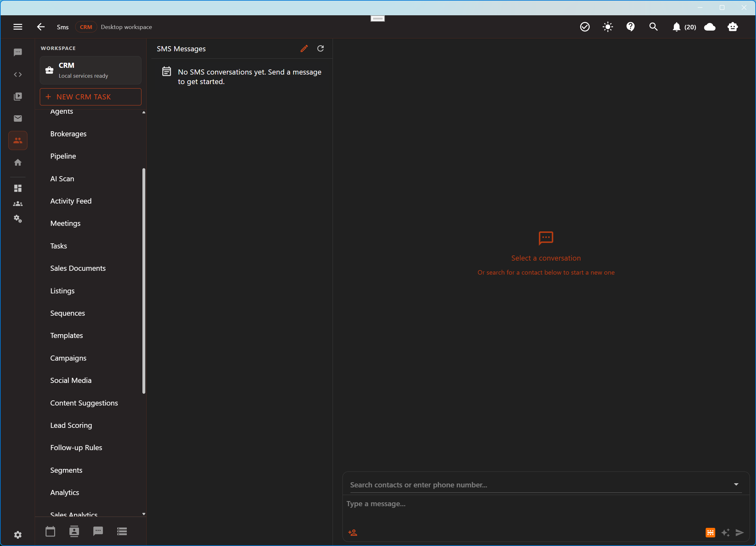Open the media library icon in left rail
Viewport: 756px width, 546px height.
coord(18,96)
